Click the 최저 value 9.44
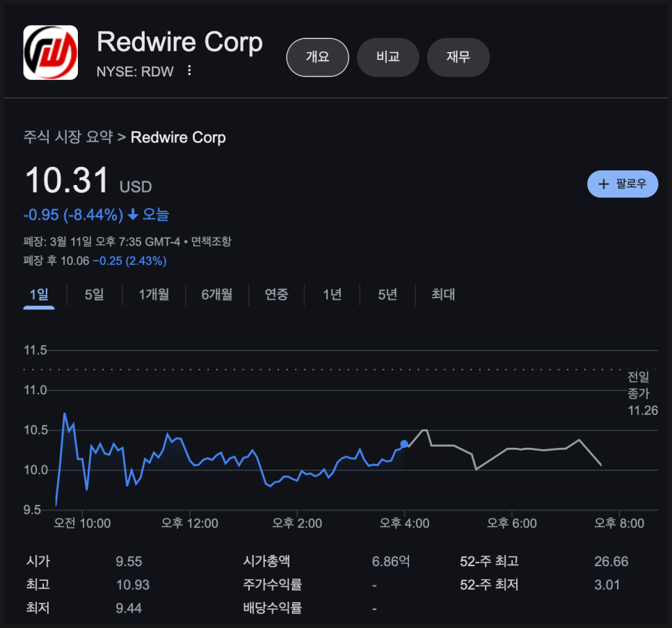This screenshot has width=672, height=628. pos(129,608)
